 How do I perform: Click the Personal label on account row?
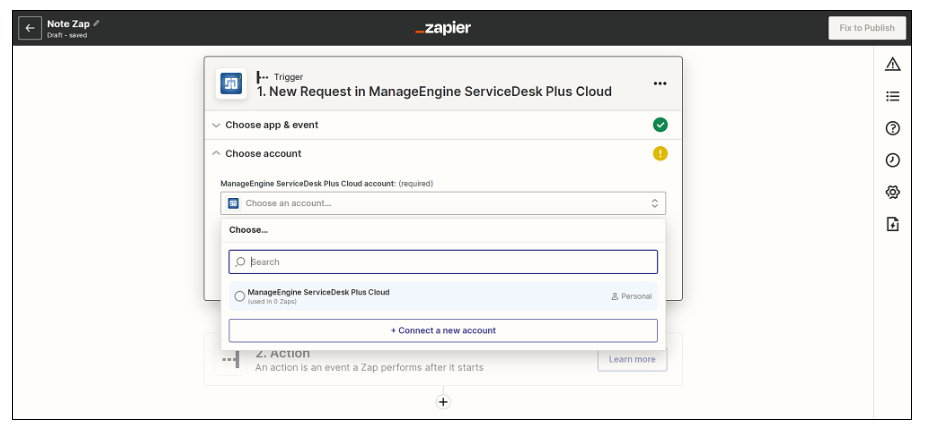pos(631,296)
